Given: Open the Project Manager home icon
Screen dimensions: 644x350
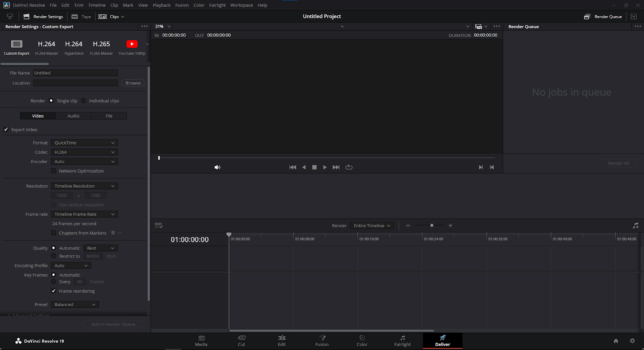Looking at the screenshot, I should point(616,341).
